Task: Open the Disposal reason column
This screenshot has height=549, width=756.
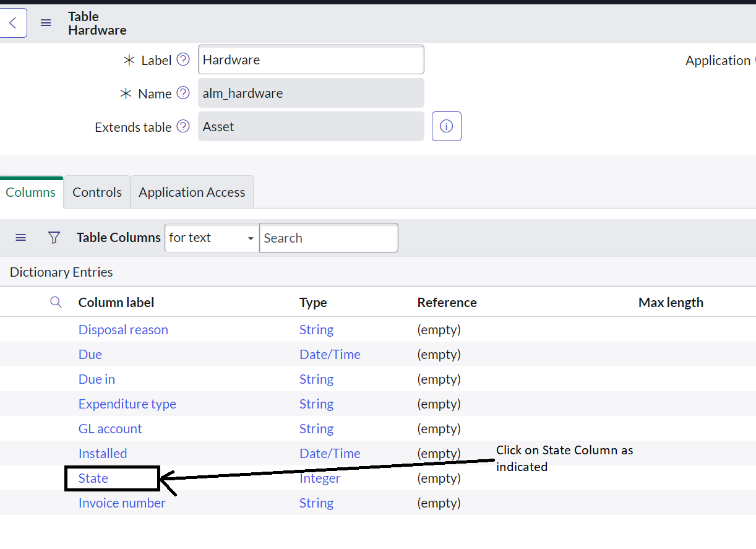Action: point(123,330)
